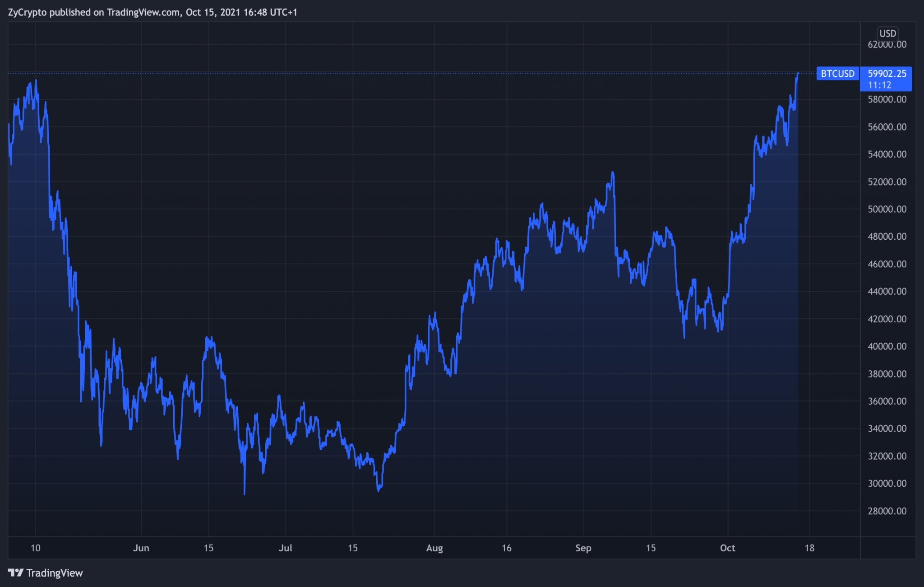Click the 10 date label on time axis
Viewport: 924px width, 587px height.
tap(35, 548)
